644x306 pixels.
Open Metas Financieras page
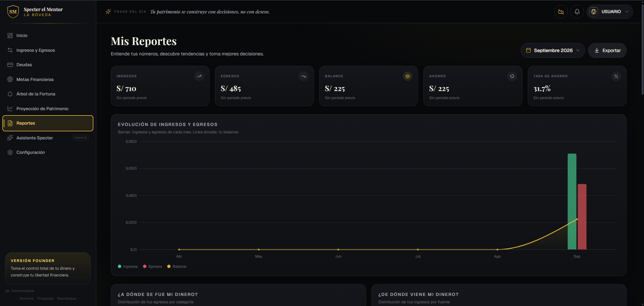click(x=48, y=79)
